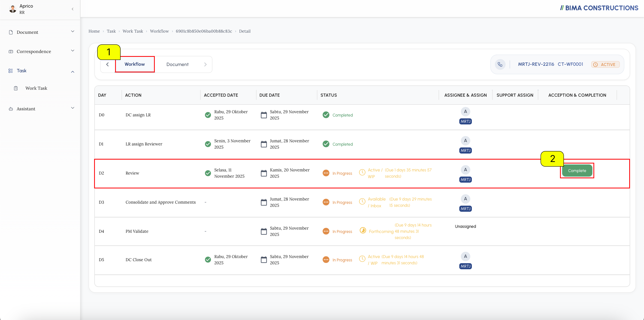Click the orange In Progress icon in D2 row
The image size is (644, 320).
pos(326,173)
